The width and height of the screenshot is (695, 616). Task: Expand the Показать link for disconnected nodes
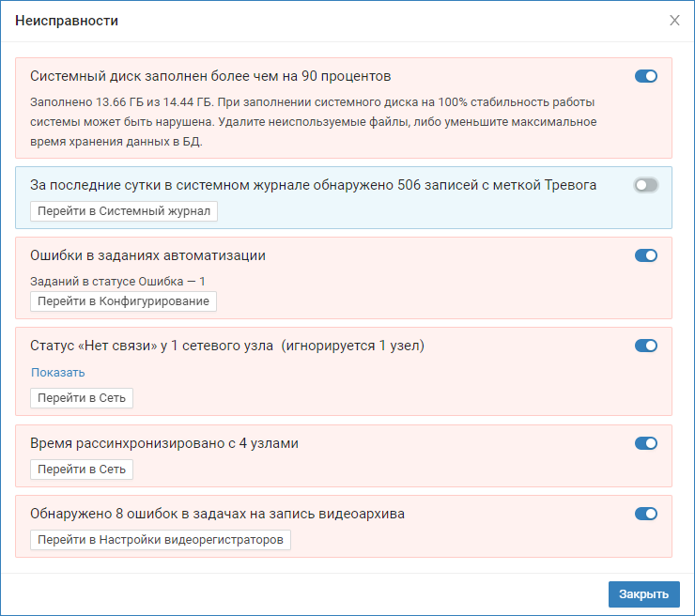pyautogui.click(x=58, y=373)
